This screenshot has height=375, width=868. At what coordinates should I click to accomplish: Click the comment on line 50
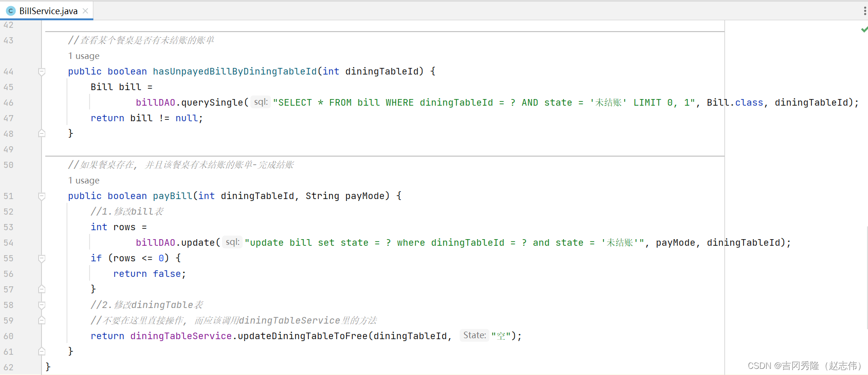[x=181, y=165]
